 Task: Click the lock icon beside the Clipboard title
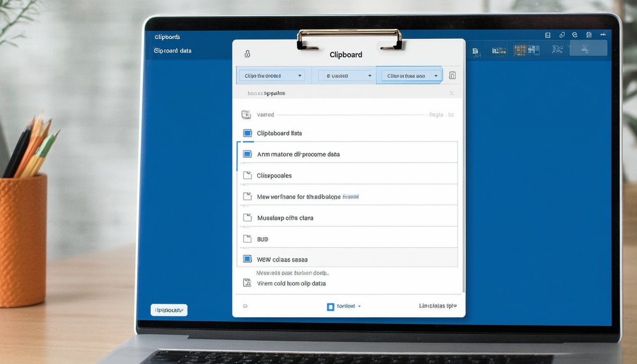tap(247, 54)
